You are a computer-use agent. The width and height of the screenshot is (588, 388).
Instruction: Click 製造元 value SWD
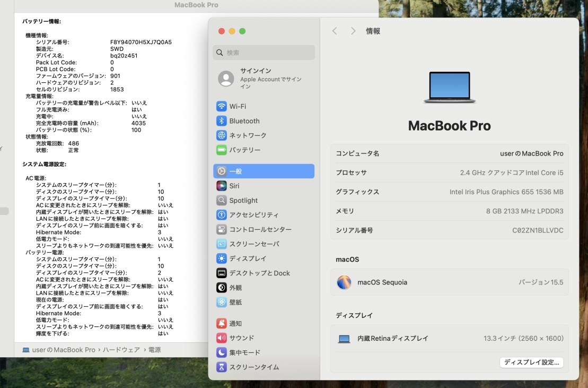(x=117, y=49)
